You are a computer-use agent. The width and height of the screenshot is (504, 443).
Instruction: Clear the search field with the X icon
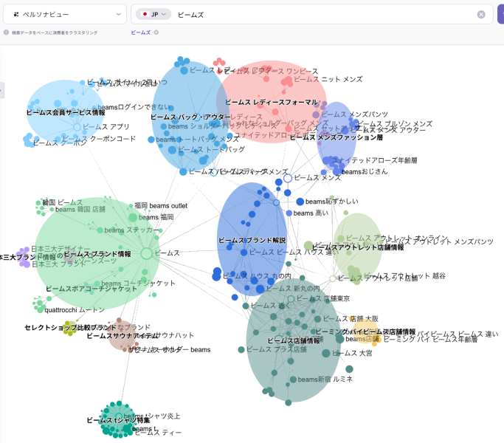[x=481, y=15]
